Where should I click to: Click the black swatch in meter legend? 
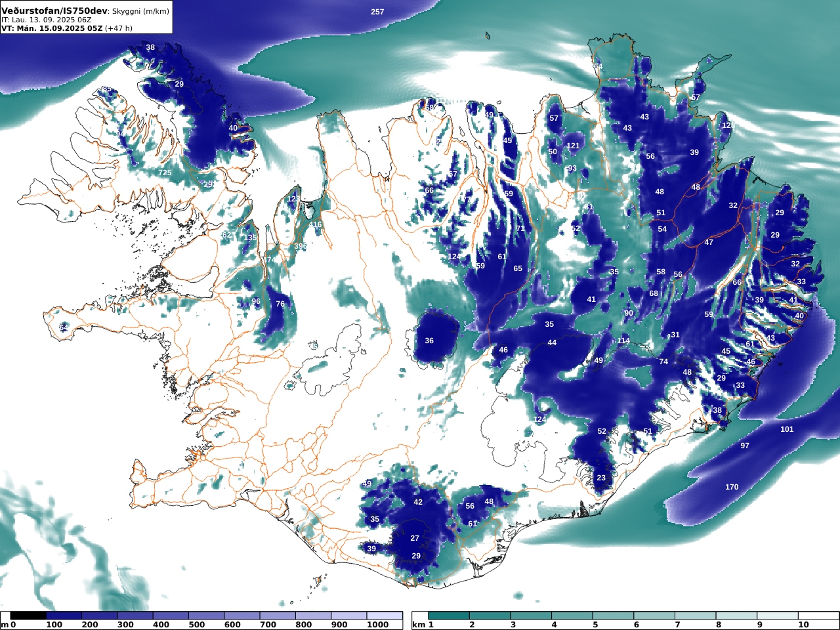tap(28, 616)
